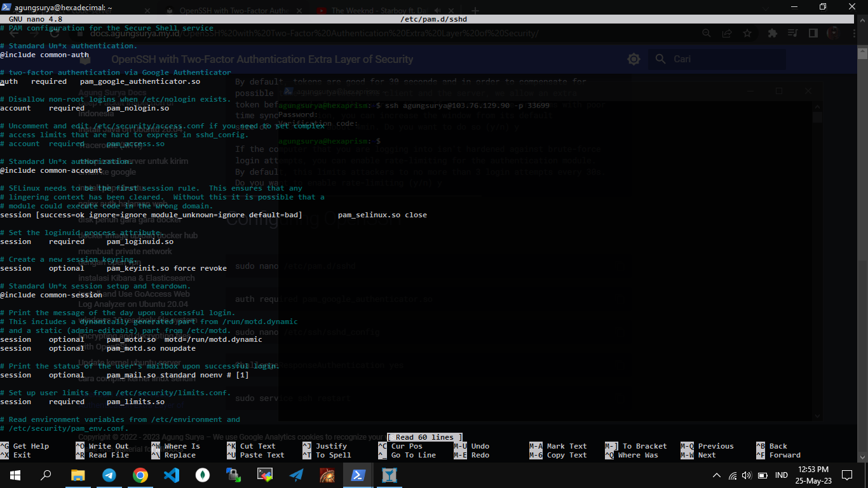Viewport: 868px width, 488px height.
Task: Open the cocktail glass taskbar app
Action: coord(389,475)
